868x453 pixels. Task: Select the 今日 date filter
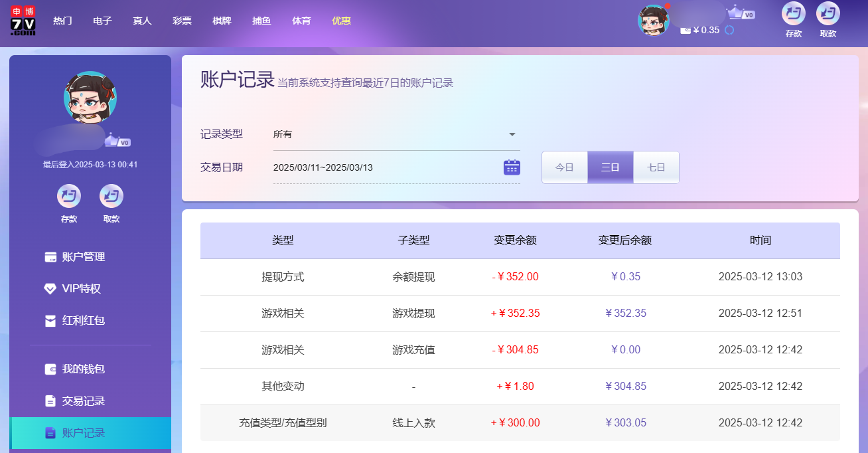[x=565, y=167]
